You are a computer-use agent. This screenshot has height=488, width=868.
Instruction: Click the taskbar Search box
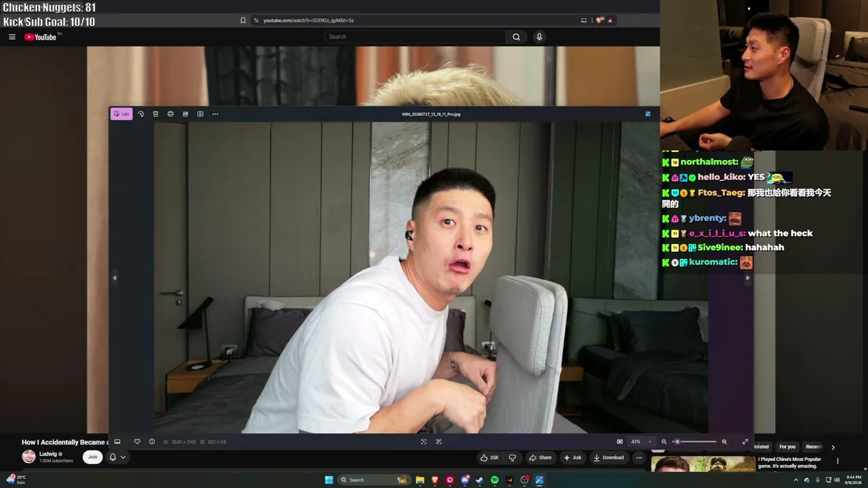tap(375, 480)
